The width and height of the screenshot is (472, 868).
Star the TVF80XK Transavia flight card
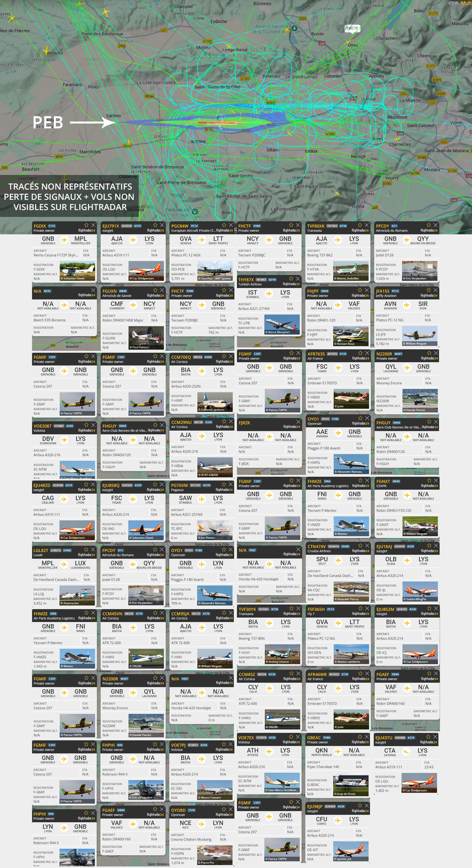(360, 225)
